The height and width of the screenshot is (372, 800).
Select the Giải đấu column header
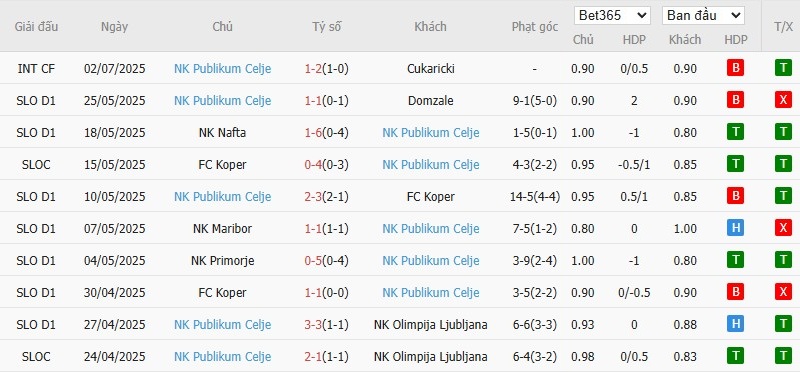point(36,27)
